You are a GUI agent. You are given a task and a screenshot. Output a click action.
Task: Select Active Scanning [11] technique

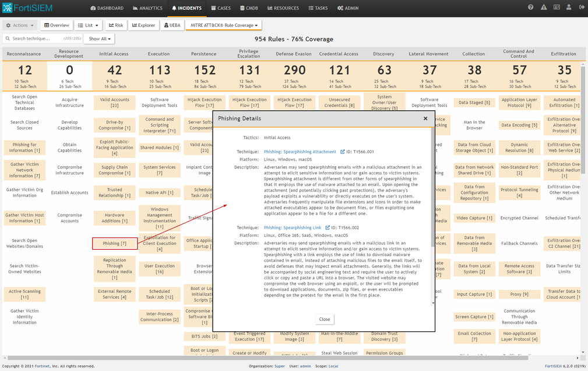point(24,294)
